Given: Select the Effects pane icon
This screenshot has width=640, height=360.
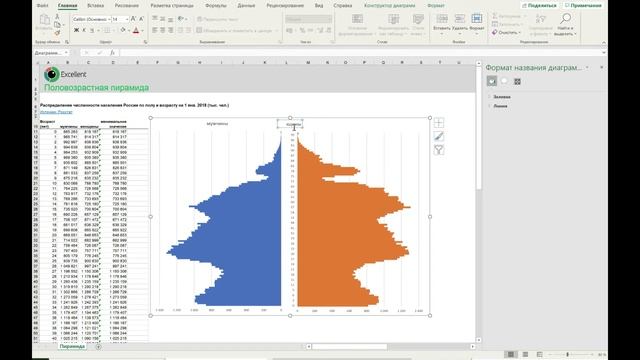Looking at the screenshot, I should coord(504,81).
